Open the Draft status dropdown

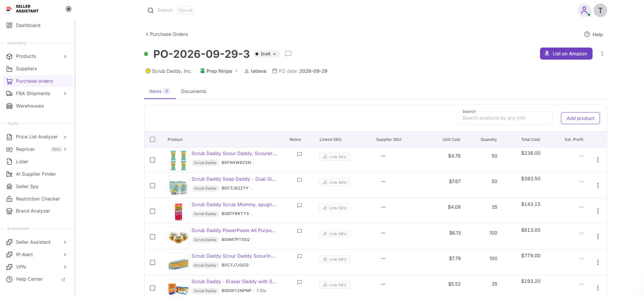point(266,54)
